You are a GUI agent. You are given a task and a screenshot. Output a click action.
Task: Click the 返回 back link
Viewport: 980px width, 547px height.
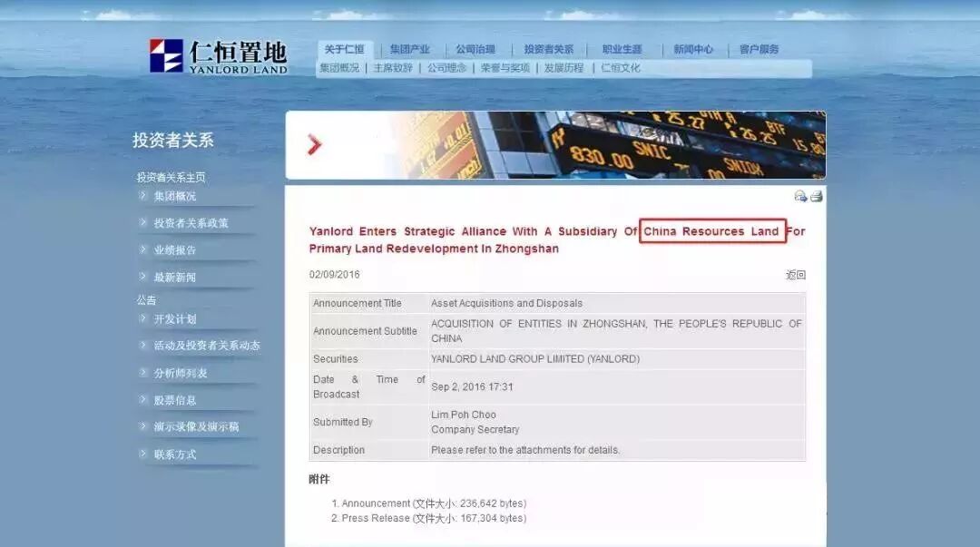(796, 275)
